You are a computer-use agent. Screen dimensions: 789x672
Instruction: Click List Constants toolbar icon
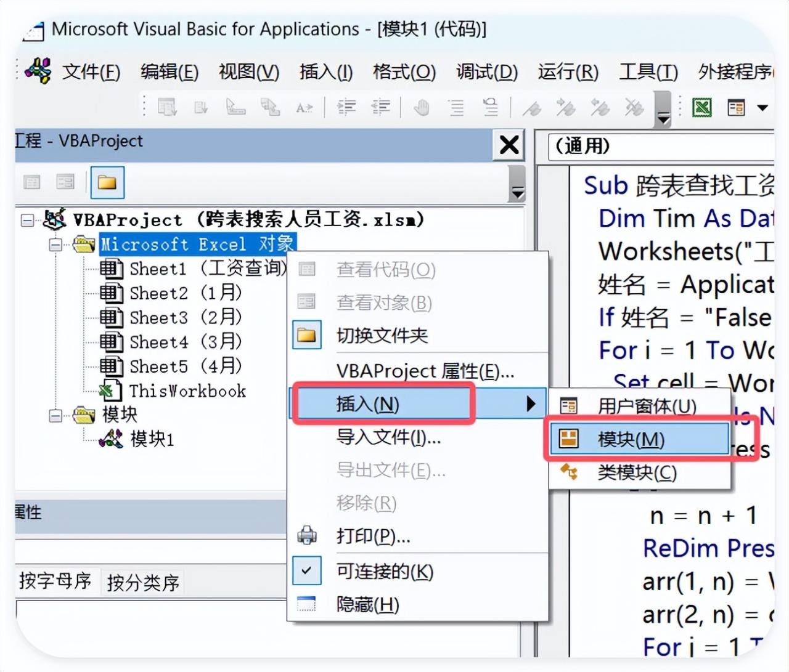coord(201,108)
